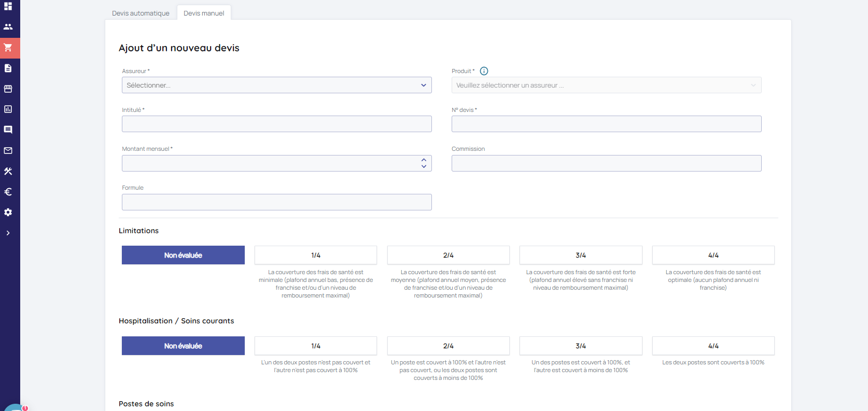Choose 4/4 rating for Limitations
The width and height of the screenshot is (868, 411).
[x=713, y=255]
